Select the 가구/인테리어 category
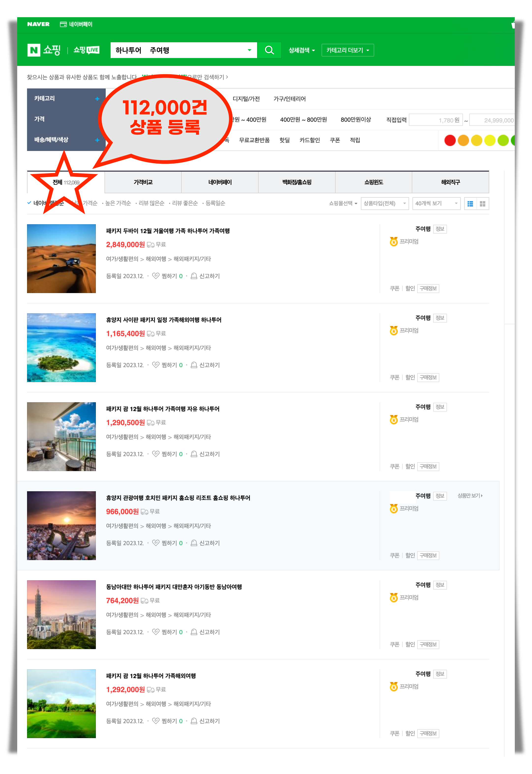532x774 pixels. (x=289, y=99)
